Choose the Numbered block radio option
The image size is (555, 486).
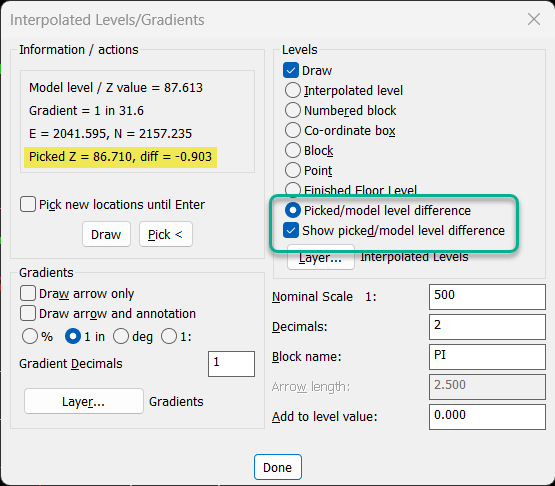click(293, 110)
